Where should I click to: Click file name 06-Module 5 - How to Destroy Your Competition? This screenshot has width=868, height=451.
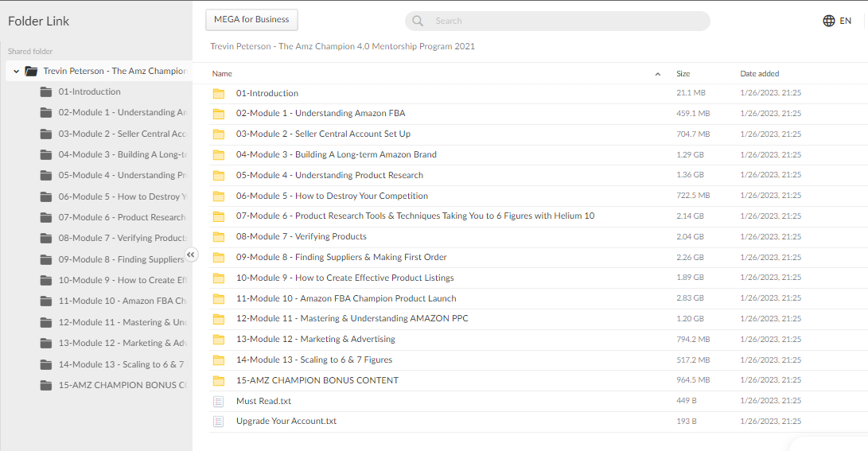point(332,196)
